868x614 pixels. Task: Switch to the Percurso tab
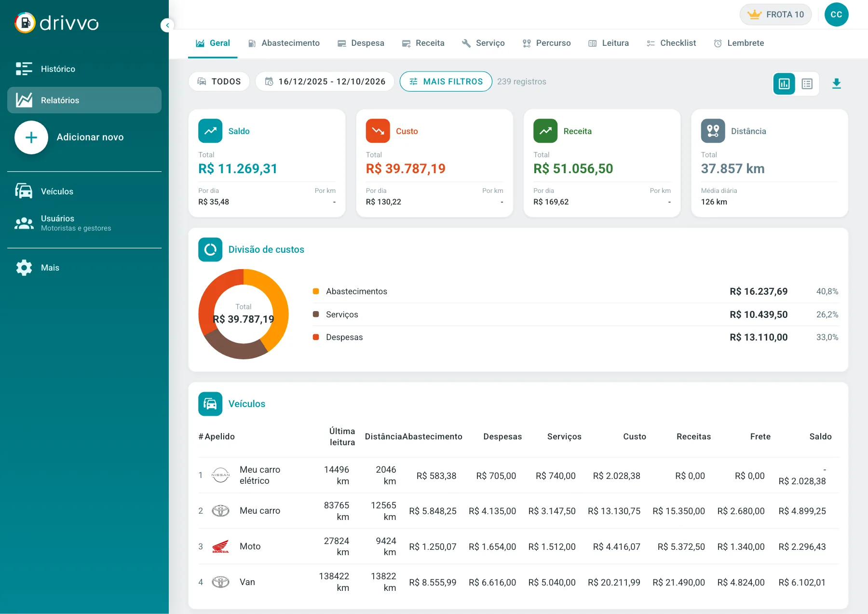546,43
